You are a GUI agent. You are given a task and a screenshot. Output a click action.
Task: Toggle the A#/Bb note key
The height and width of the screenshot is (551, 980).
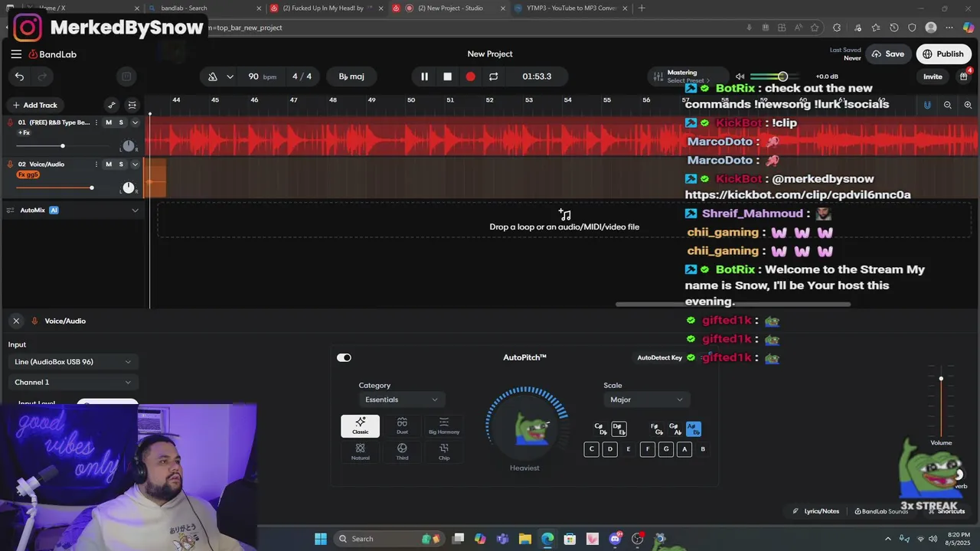[693, 429]
